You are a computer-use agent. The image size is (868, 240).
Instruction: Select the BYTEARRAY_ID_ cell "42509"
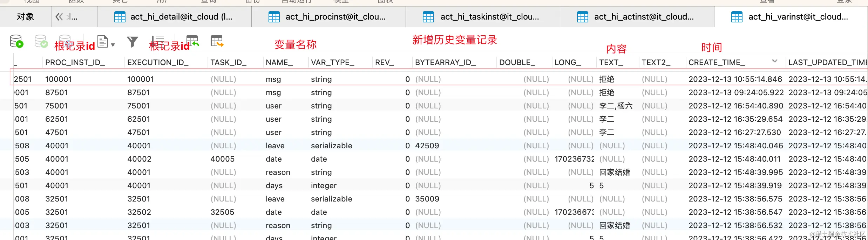(x=427, y=146)
